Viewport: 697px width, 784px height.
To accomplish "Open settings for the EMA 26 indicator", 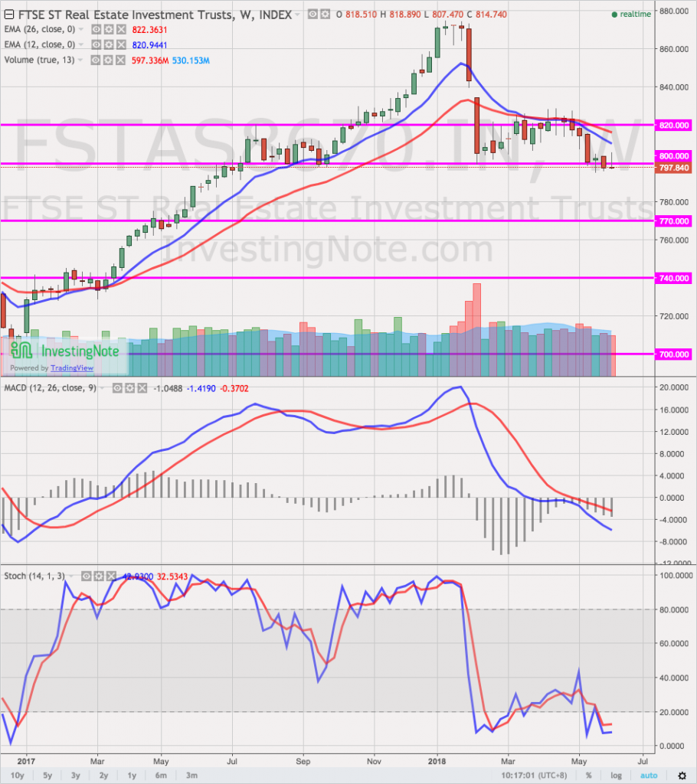I will pos(109,28).
